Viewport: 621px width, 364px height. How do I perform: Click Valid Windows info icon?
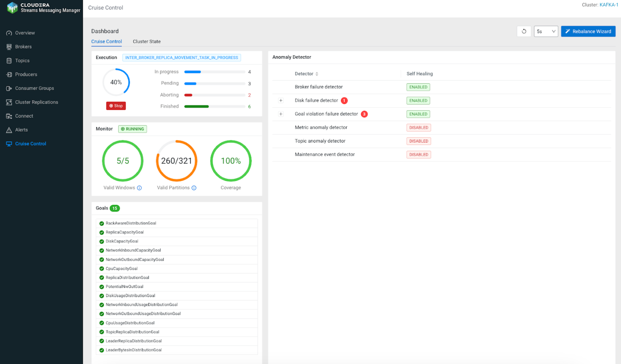(x=139, y=188)
